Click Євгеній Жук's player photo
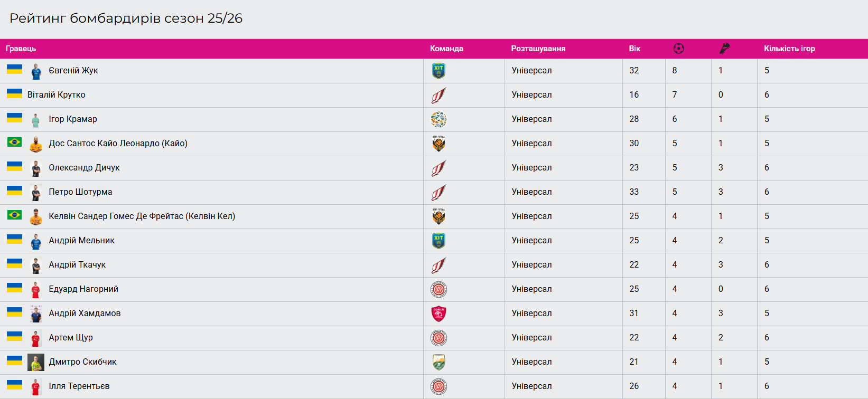Screen dimensions: 868x399 (36, 71)
